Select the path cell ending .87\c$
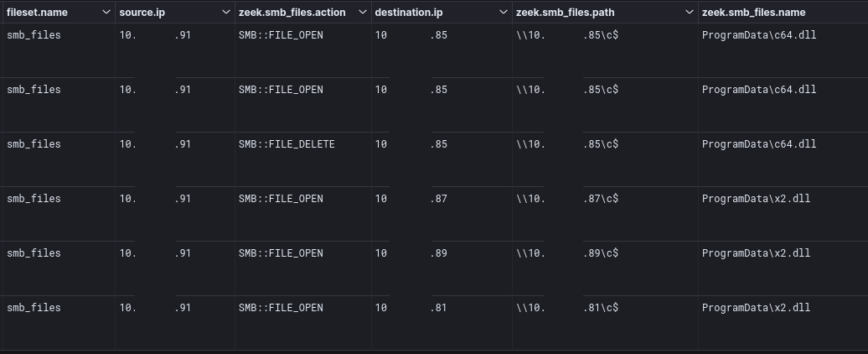This screenshot has height=354, width=868. click(x=605, y=213)
